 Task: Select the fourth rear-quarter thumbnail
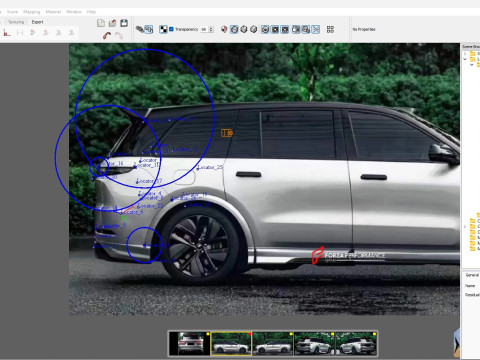point(314,343)
